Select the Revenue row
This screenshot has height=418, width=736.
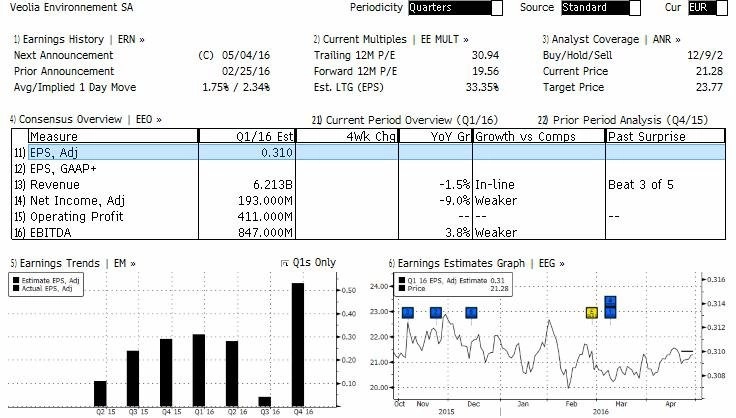point(368,184)
